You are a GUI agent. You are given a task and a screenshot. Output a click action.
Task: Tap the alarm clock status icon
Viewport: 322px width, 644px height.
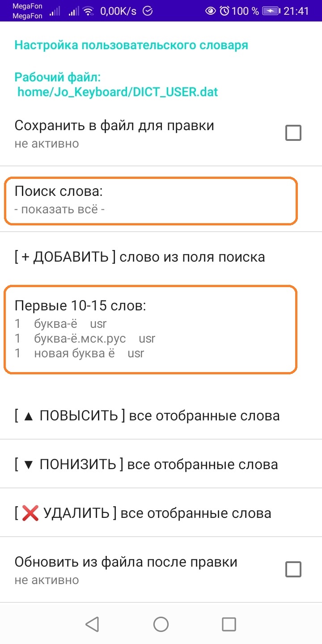click(x=224, y=11)
